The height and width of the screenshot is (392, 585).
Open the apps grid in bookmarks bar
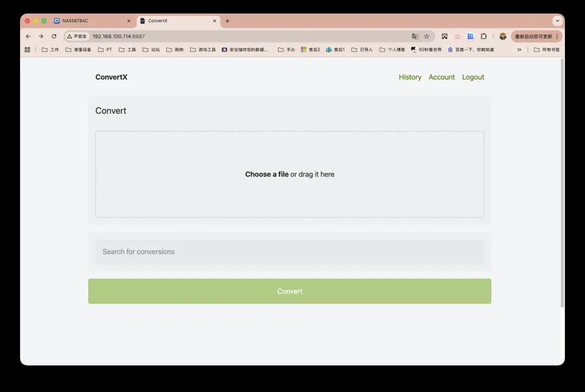click(x=28, y=49)
